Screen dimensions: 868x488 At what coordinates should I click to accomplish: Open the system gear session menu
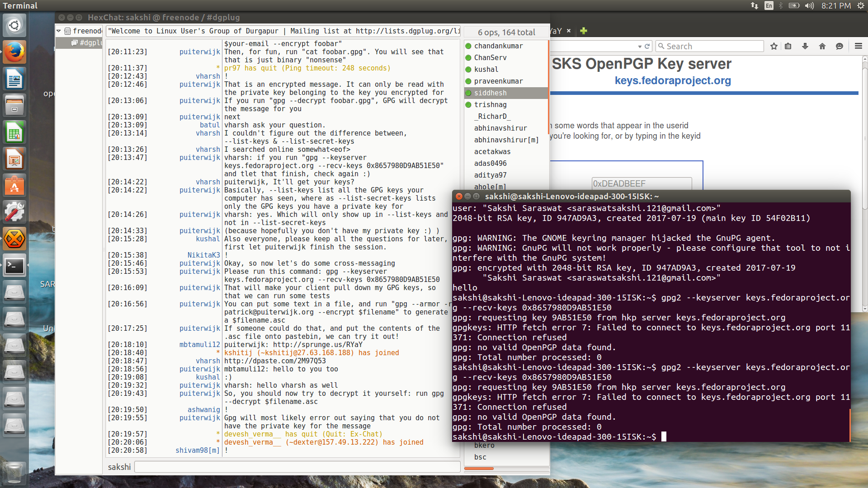[860, 5]
